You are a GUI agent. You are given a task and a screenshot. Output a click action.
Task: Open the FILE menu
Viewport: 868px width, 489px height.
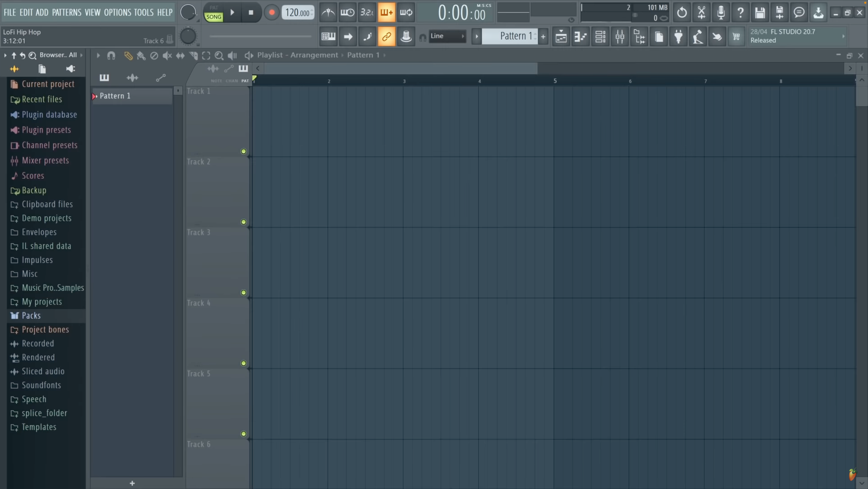pyautogui.click(x=10, y=12)
